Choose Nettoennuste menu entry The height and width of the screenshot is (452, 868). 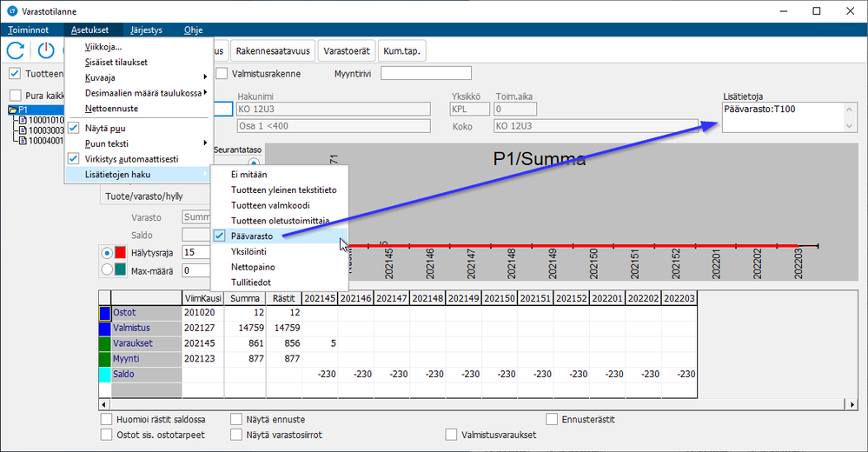click(138, 109)
